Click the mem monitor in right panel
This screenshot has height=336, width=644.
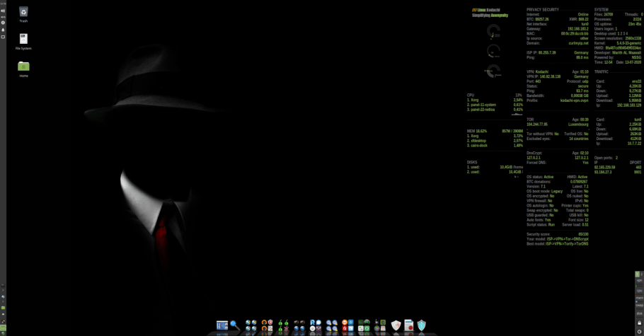640,298
